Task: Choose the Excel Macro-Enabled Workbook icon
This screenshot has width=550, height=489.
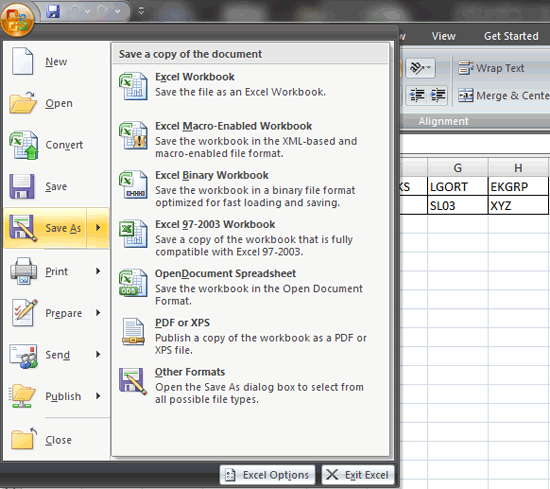Action: (133, 135)
